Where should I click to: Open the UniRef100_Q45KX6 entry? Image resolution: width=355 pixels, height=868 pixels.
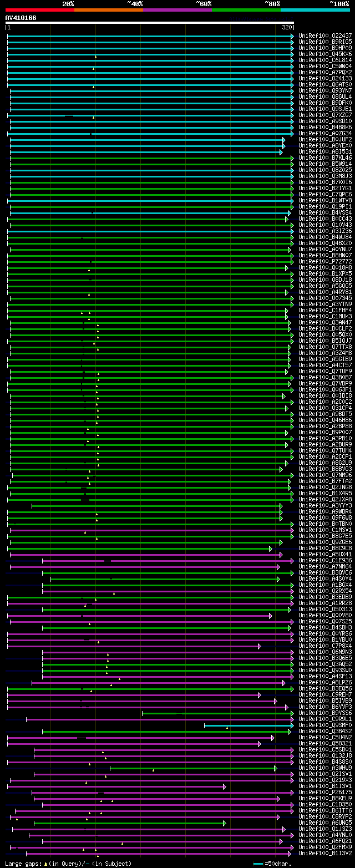[x=325, y=54]
